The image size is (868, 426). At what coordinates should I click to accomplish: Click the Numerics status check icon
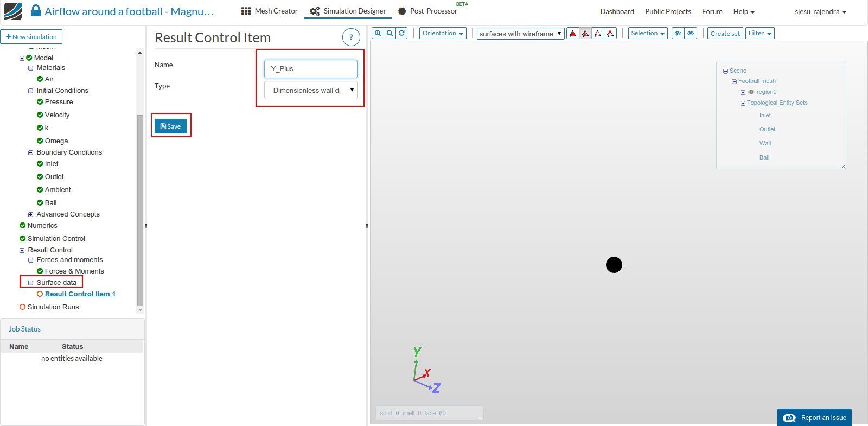pyautogui.click(x=23, y=226)
